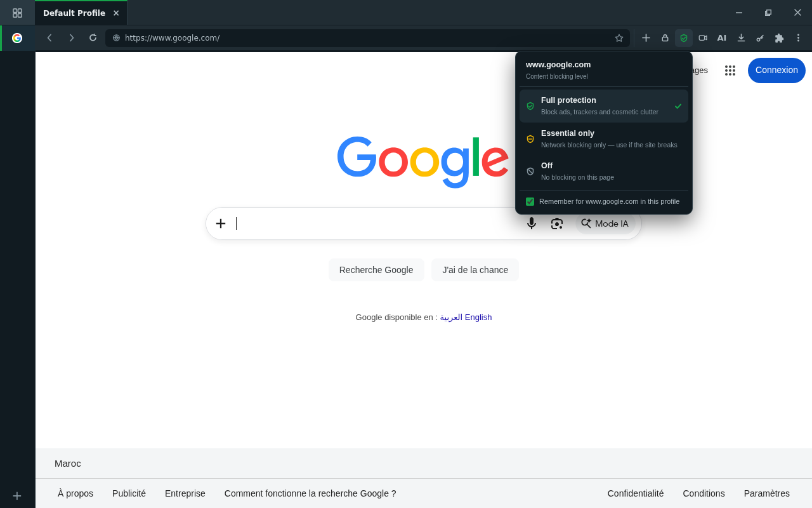This screenshot has width=812, height=508.
Task: Click the plus icon in the browser toolbar
Action: coord(646,38)
